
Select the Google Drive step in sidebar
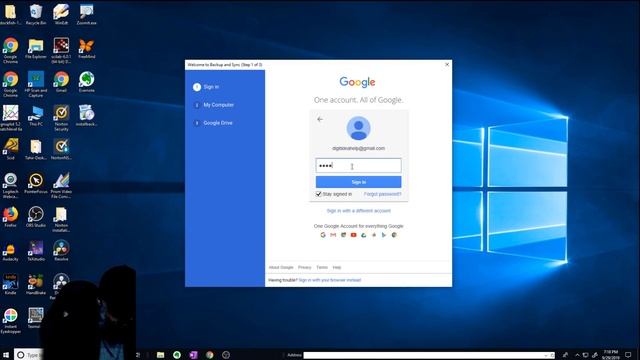point(213,123)
